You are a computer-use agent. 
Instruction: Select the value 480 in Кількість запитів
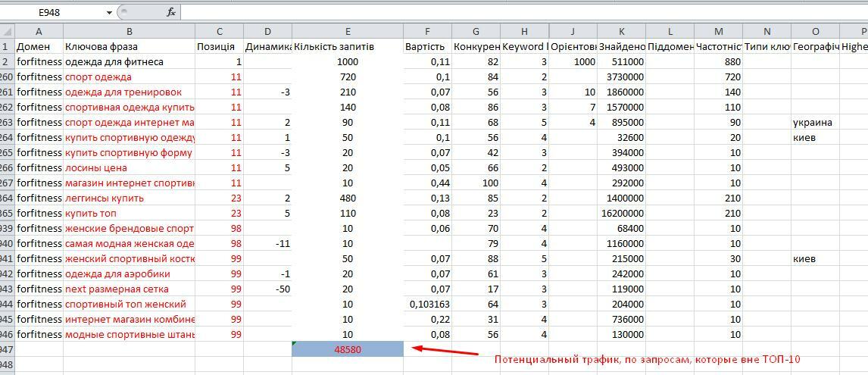[x=347, y=198]
